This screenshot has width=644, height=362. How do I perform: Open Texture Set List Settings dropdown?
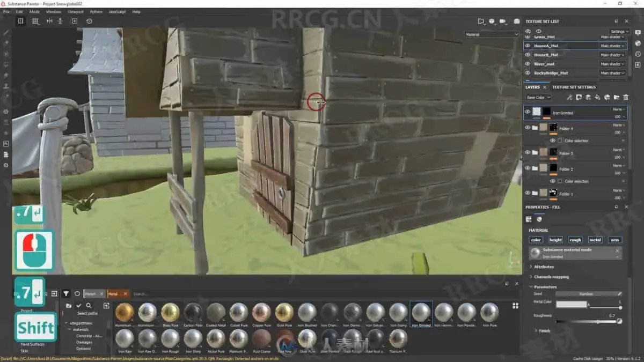[x=618, y=32]
